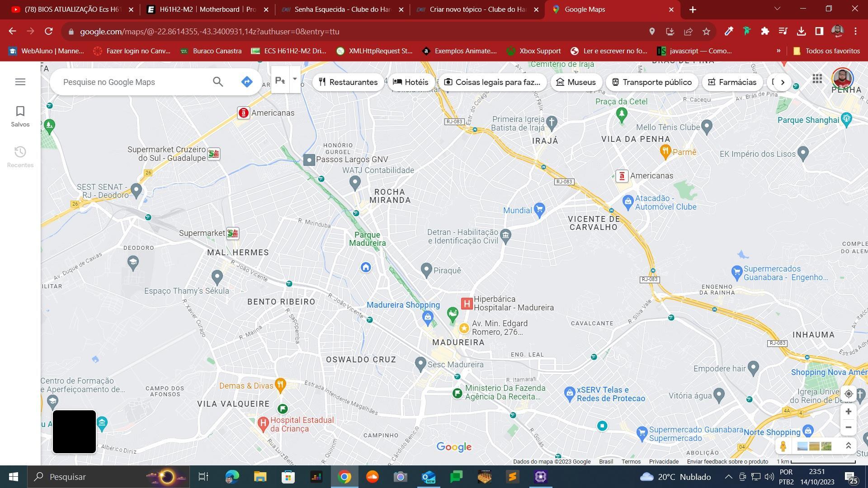Open Saved places (Salvos)
The width and height of the screenshot is (868, 488).
click(x=20, y=117)
